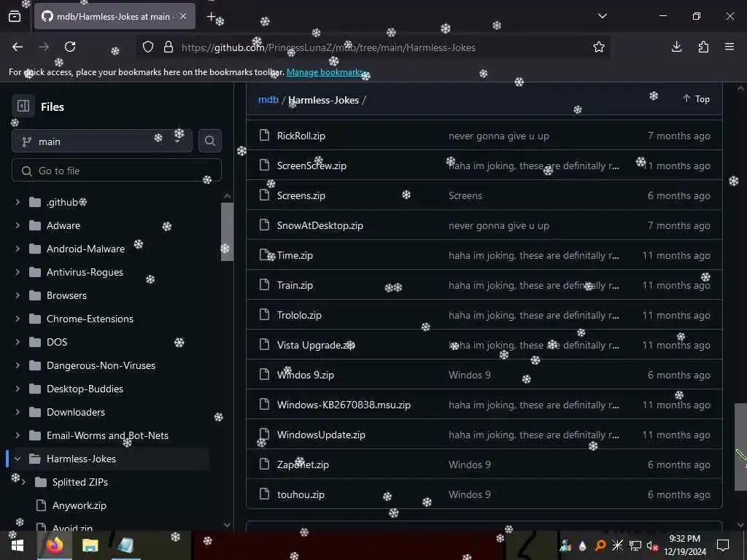Open touhou.zip file

301,495
